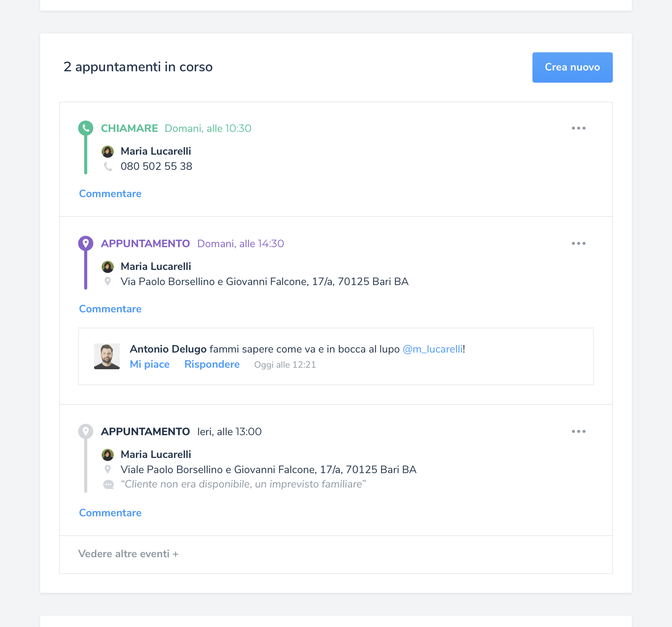Click the gray phone icon beside 080 502 55 38
This screenshot has width=672, height=627.
108,166
